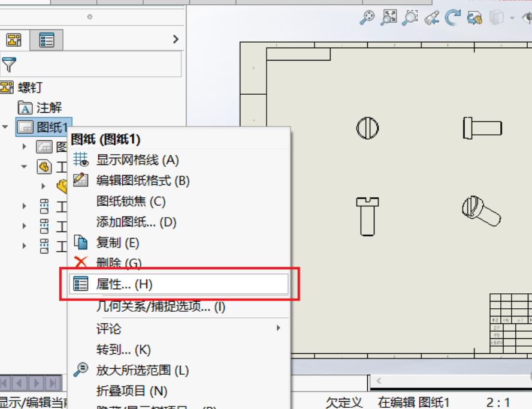
Task: Click the 3D Drawing View icon
Action: [x=474, y=17]
